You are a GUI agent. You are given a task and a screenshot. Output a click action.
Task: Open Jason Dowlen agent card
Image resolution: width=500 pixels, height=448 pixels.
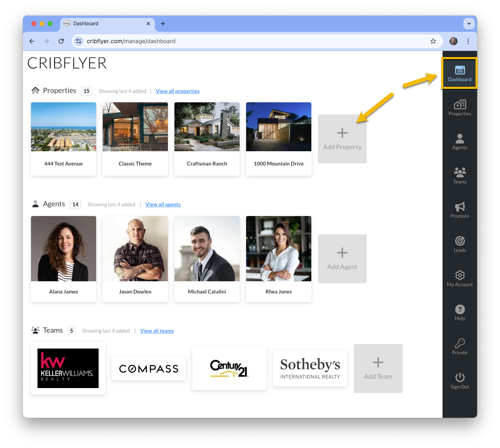[135, 259]
